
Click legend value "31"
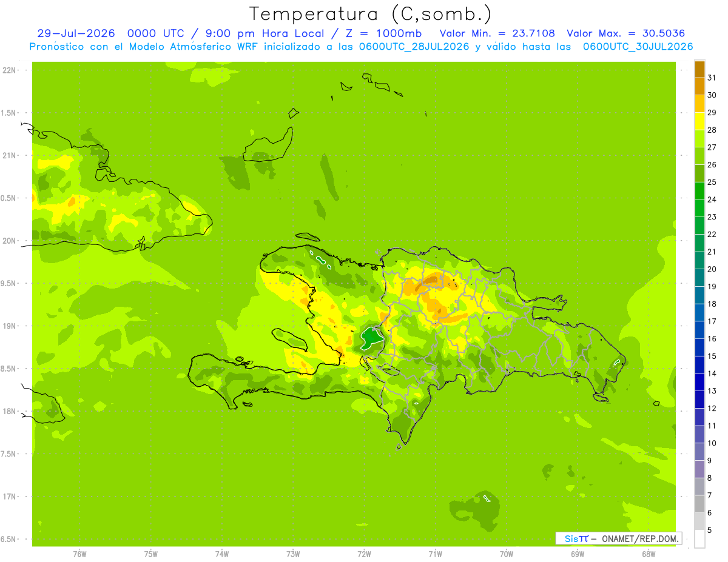pos(712,77)
